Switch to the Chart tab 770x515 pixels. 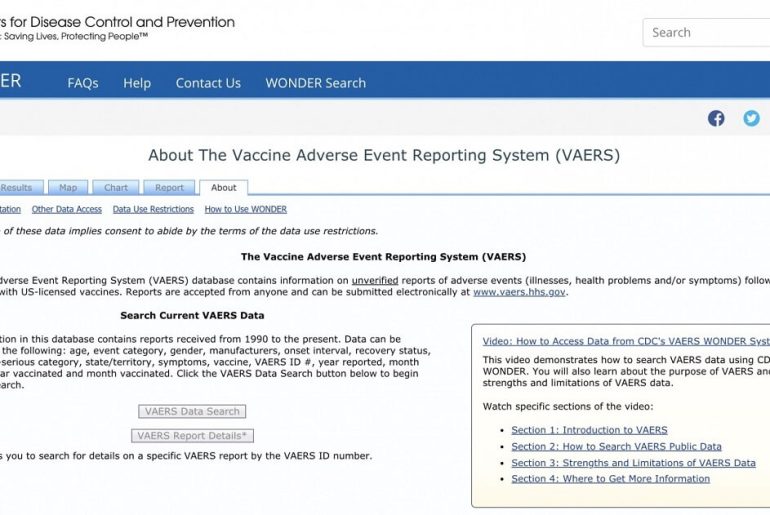116,188
